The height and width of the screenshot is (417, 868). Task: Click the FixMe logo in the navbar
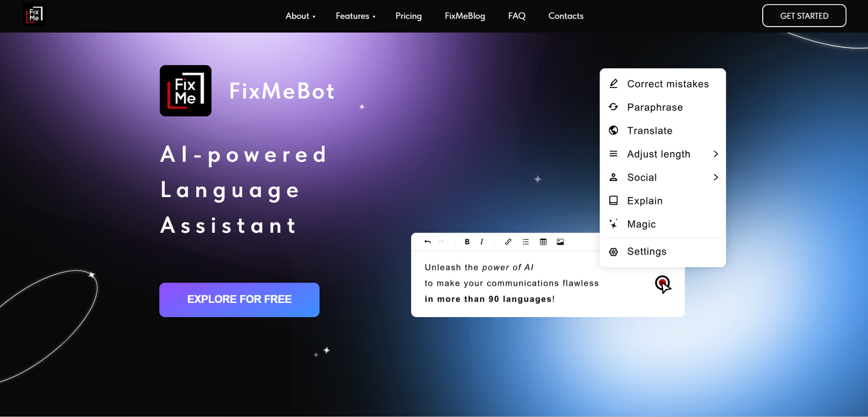[34, 15]
